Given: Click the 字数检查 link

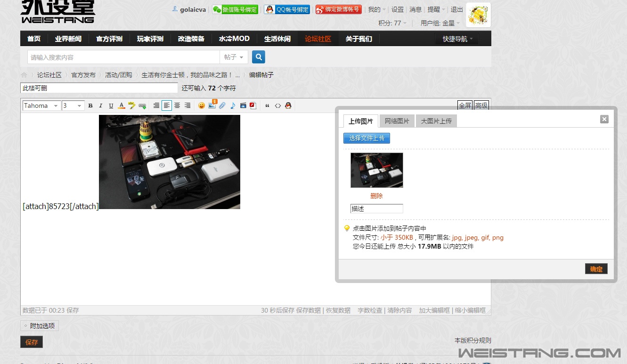Looking at the screenshot, I should 370,310.
